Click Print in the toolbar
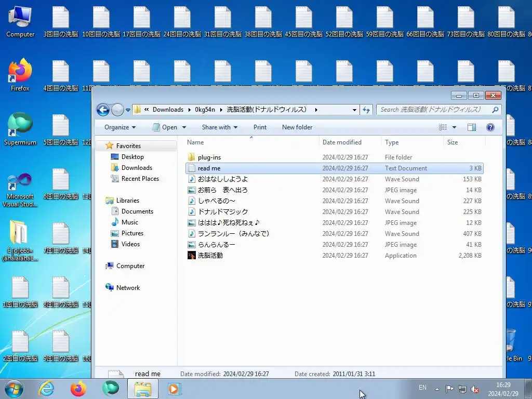Screen dimensions: 532x399 (x=260, y=127)
